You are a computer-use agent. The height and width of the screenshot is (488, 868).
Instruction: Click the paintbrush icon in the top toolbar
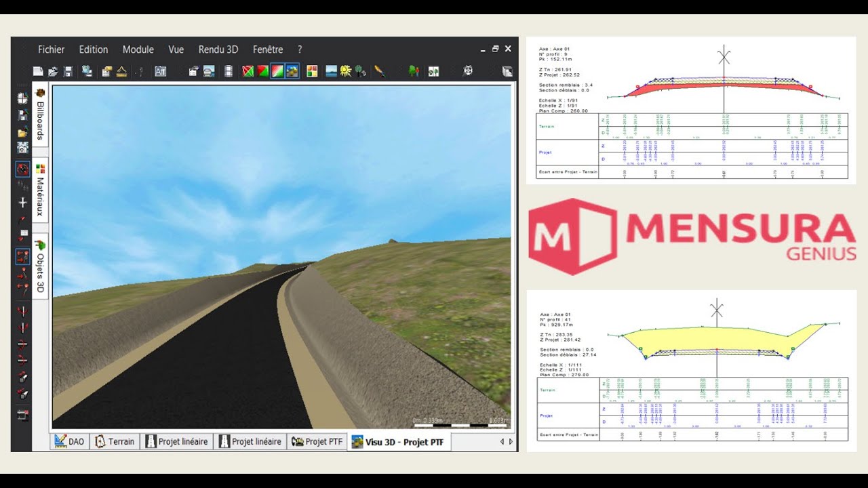tap(380, 71)
